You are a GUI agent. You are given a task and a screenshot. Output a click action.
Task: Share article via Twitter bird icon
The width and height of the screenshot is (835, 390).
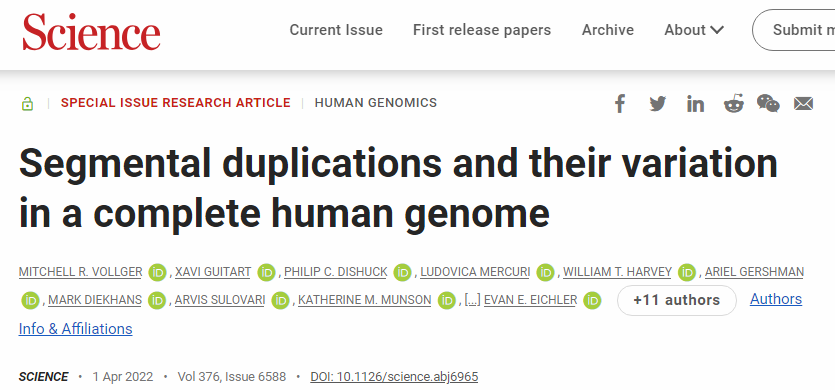658,103
